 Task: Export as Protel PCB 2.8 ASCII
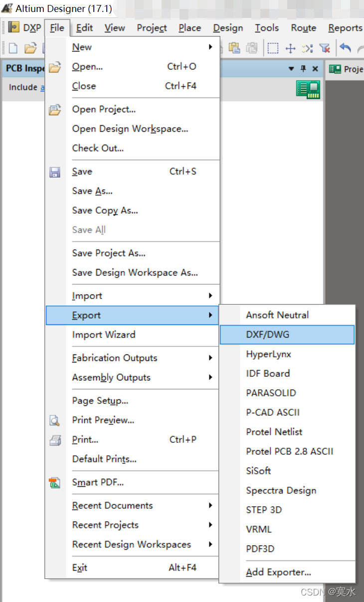[287, 452]
